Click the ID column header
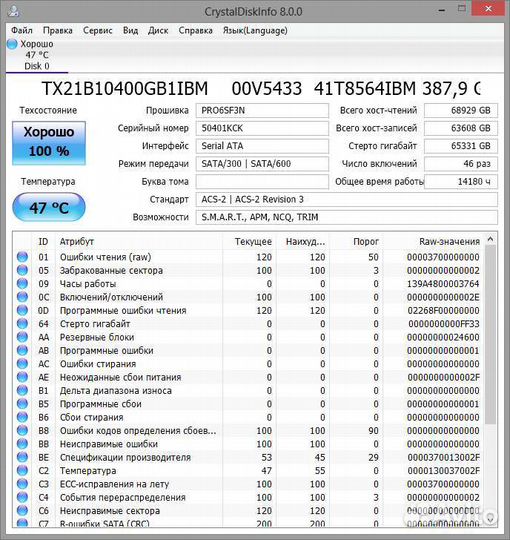510x540 pixels. [43, 241]
